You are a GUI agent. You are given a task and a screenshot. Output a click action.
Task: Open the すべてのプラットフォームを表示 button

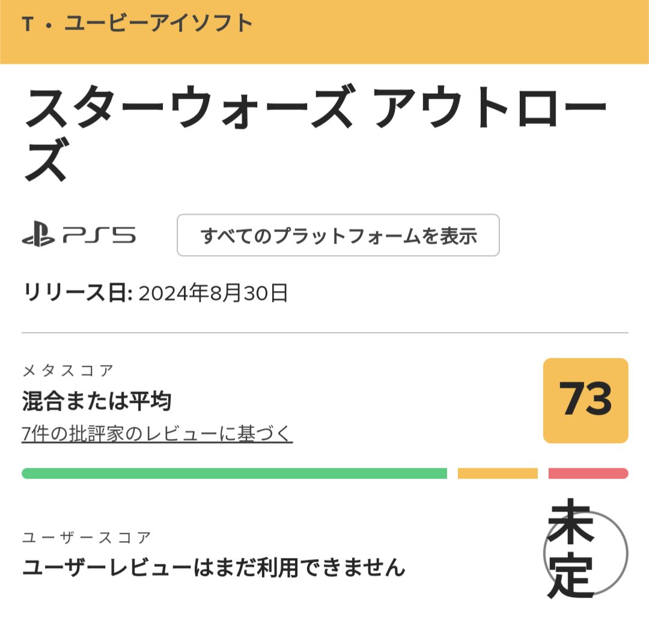338,235
